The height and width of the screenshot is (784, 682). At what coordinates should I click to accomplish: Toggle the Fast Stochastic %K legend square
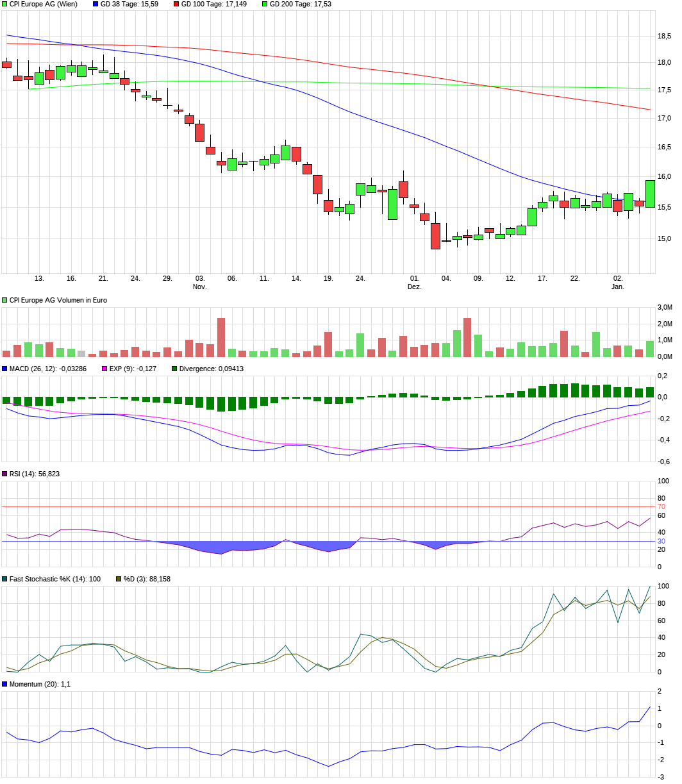click(4, 576)
